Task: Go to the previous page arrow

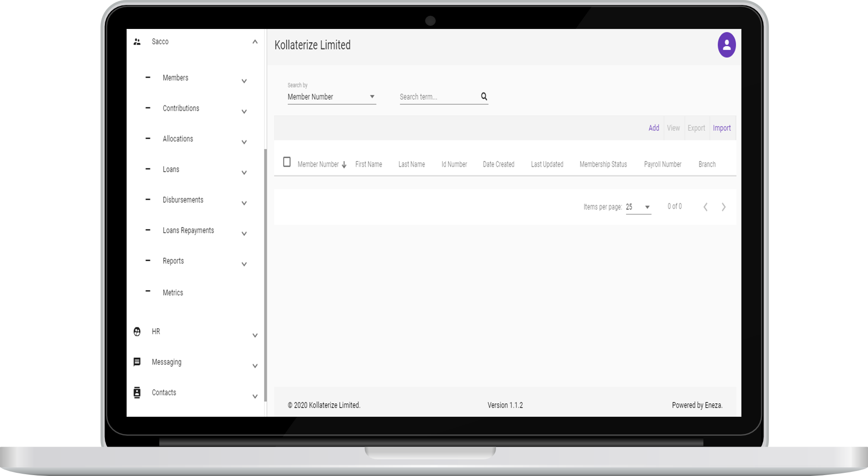Action: (705, 207)
